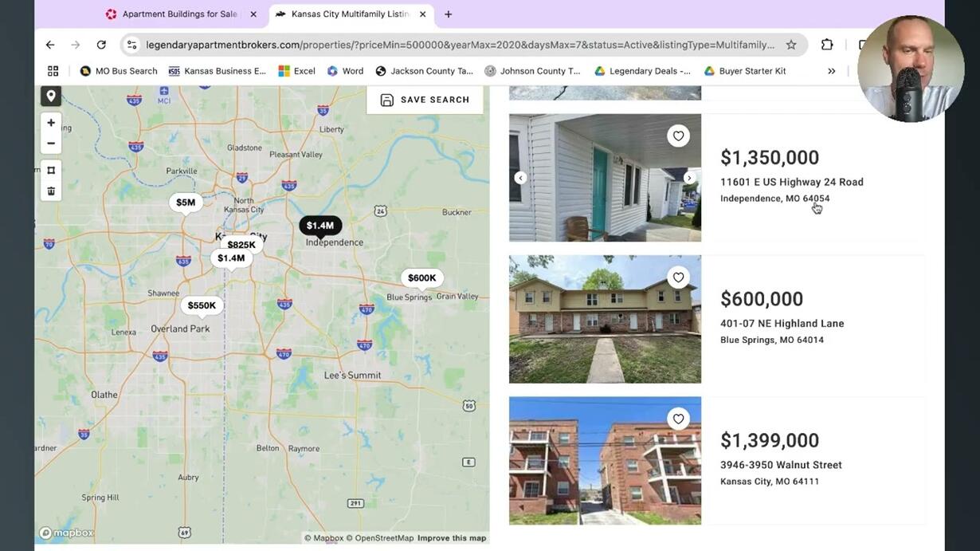This screenshot has height=551, width=980.
Task: Show previous photo of Highway 24 listing
Action: point(520,178)
